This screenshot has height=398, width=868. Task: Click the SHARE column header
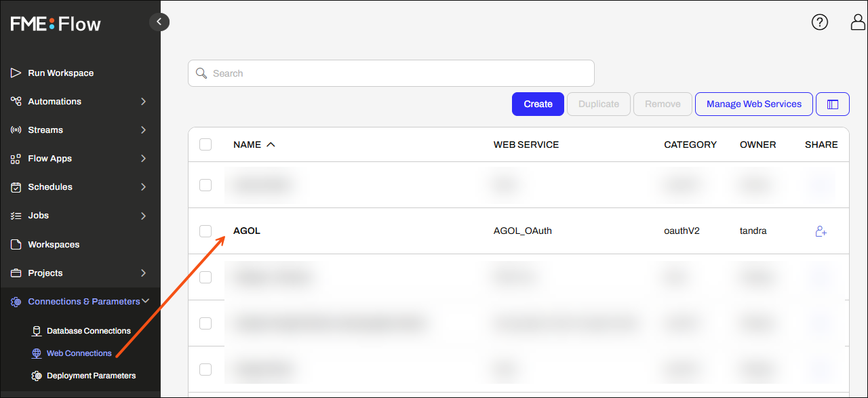click(x=821, y=144)
